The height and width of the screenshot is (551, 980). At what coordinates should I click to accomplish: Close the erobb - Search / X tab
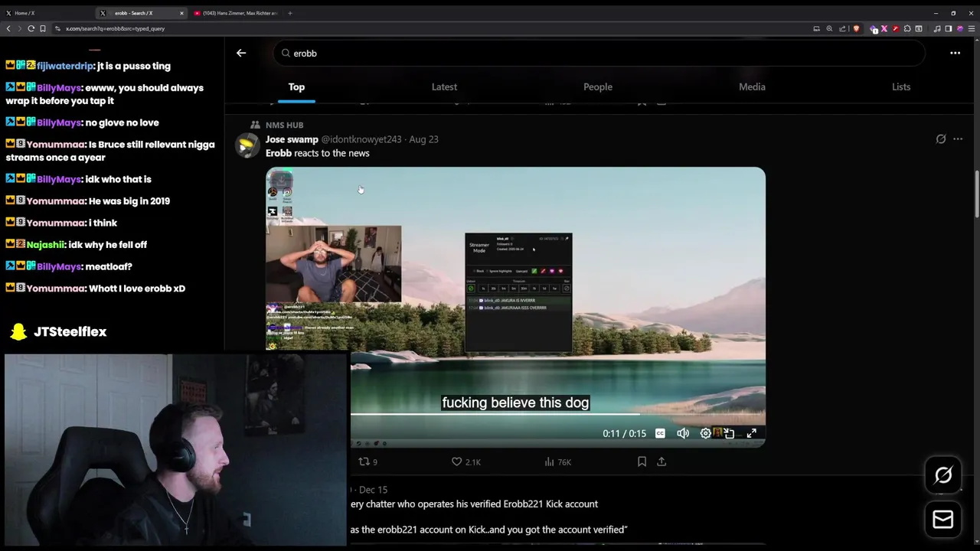click(x=181, y=13)
